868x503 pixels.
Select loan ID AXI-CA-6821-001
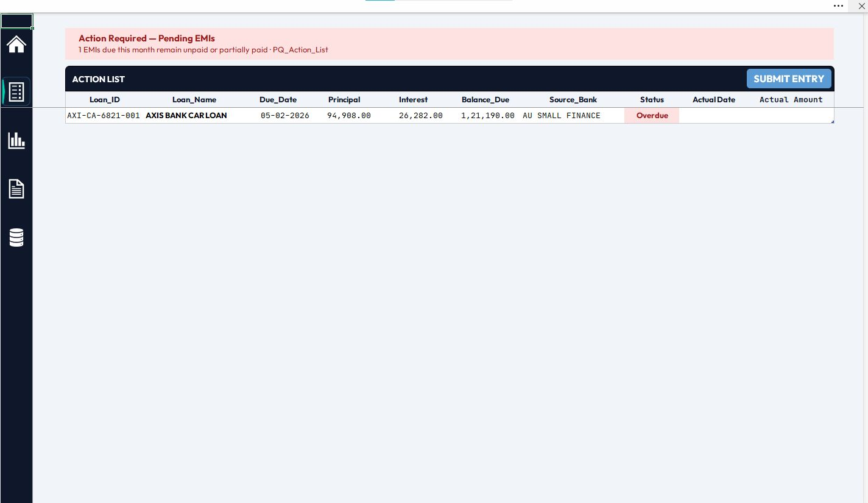(104, 115)
